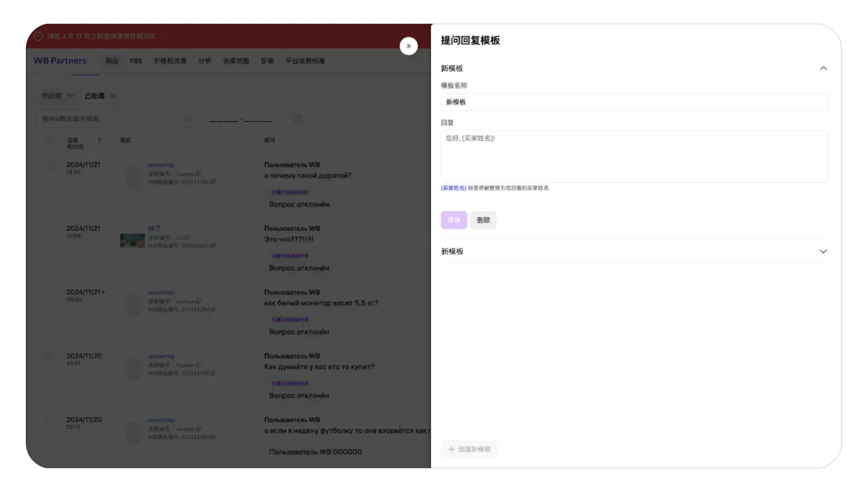Click the 模板名称 input containing 新模板

634,102
